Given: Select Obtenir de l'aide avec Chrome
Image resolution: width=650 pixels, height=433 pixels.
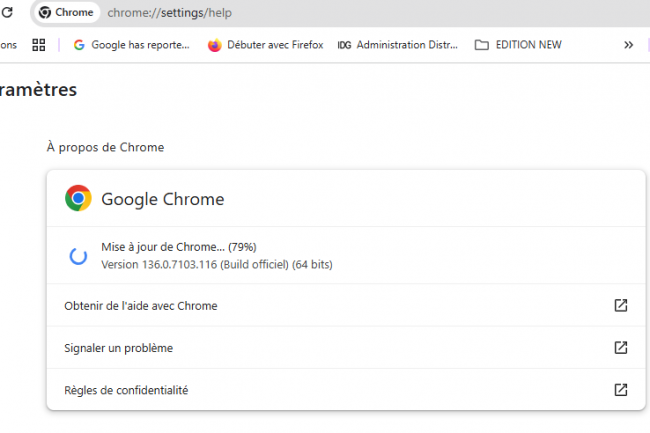Looking at the screenshot, I should pyautogui.click(x=140, y=305).
